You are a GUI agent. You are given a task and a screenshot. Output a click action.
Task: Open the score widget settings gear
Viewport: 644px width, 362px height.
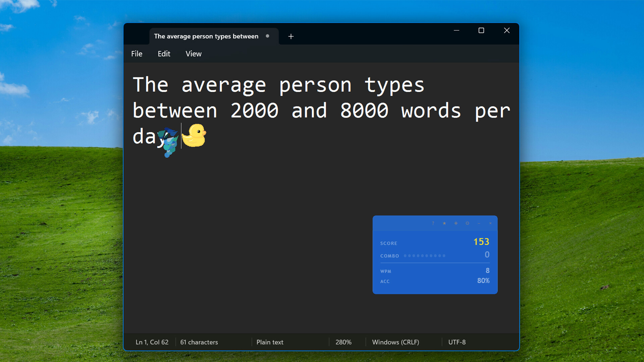(x=467, y=223)
